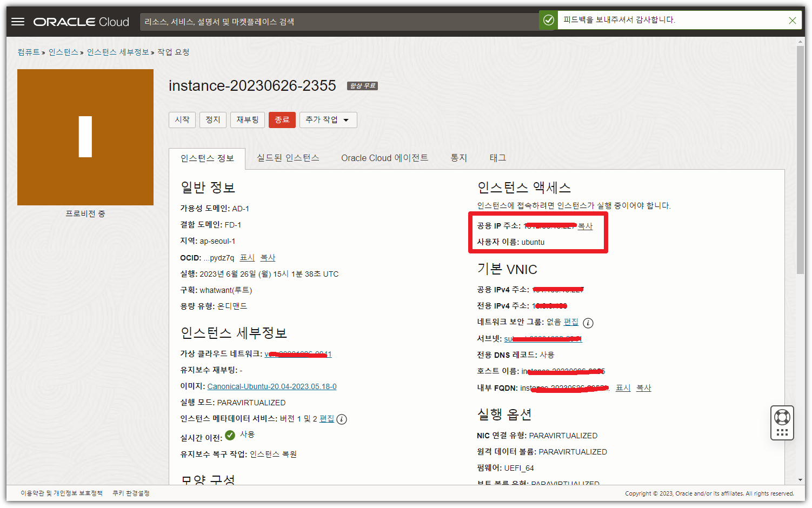Focus the resource search field
Image resolution: width=812 pixels, height=508 pixels.
coord(340,22)
